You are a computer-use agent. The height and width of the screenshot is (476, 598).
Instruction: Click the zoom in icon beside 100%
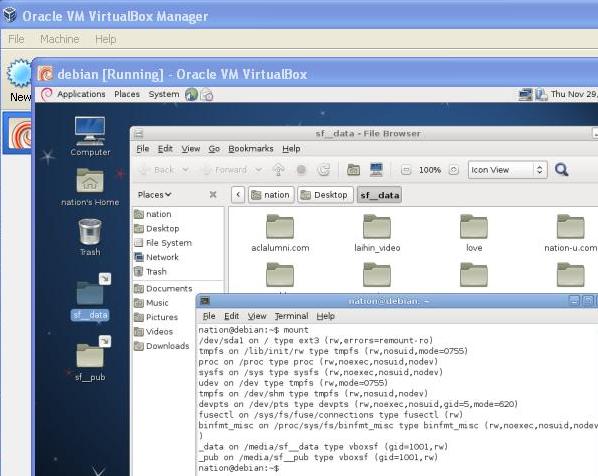tap(453, 170)
